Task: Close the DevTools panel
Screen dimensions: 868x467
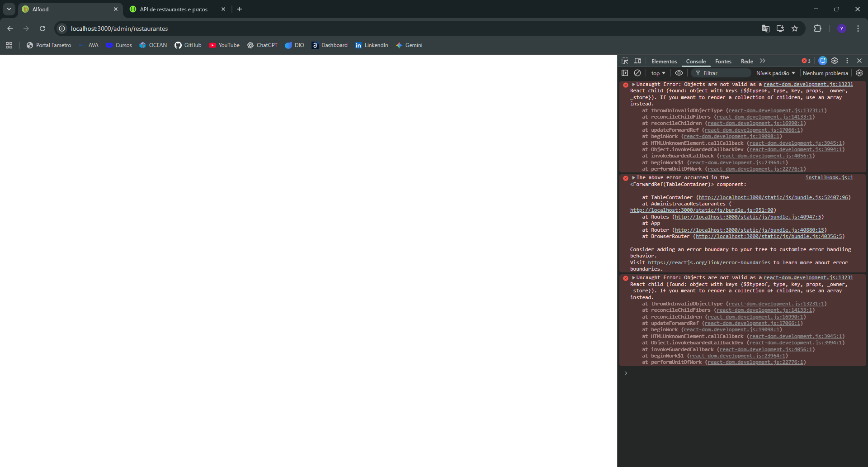Action: 859,61
